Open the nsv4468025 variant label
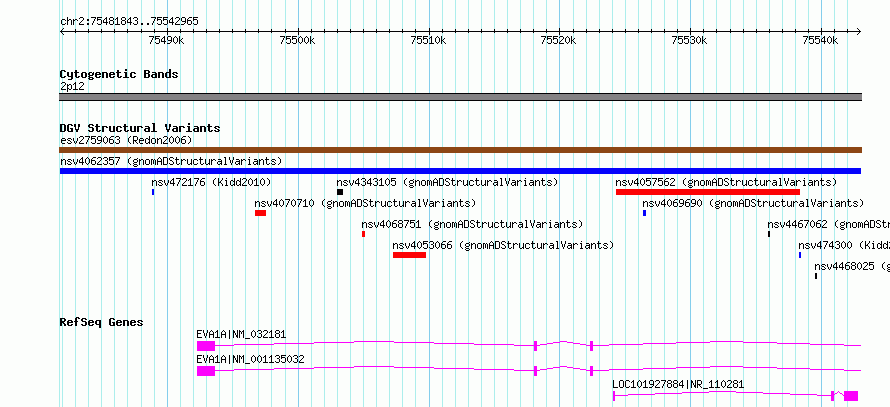The image size is (890, 407). click(851, 266)
